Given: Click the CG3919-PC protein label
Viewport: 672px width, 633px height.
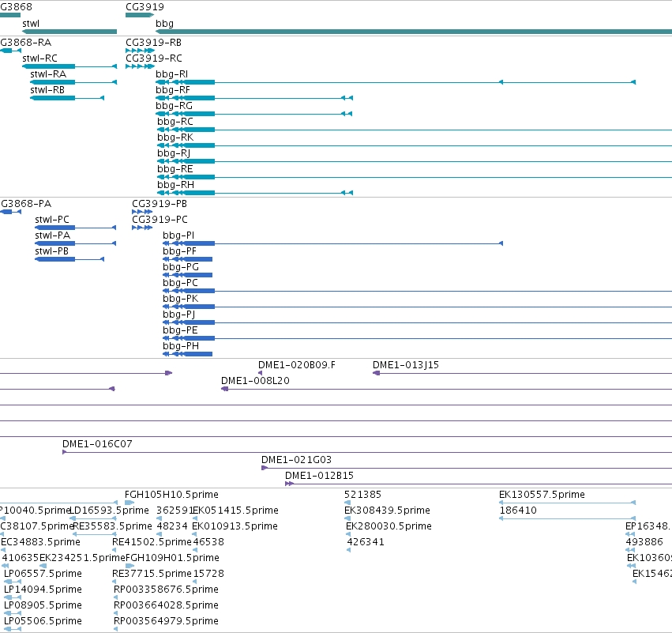Looking at the screenshot, I should click(160, 220).
